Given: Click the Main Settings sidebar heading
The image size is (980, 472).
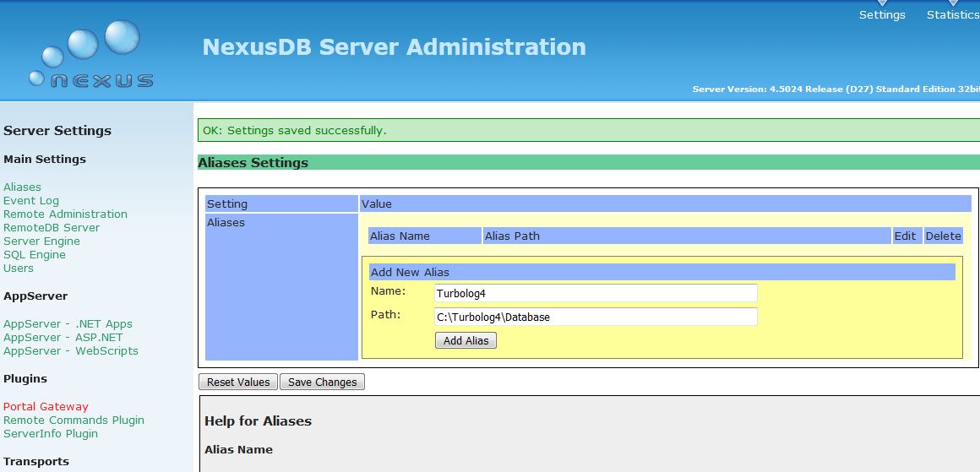Looking at the screenshot, I should (x=45, y=160).
